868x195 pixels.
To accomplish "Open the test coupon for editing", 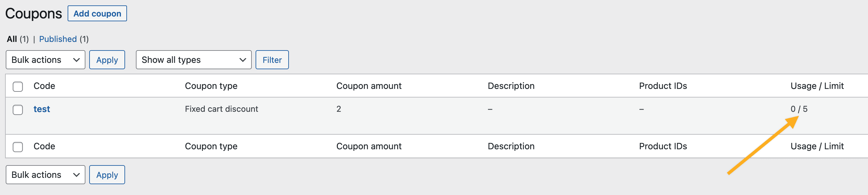I will 42,109.
